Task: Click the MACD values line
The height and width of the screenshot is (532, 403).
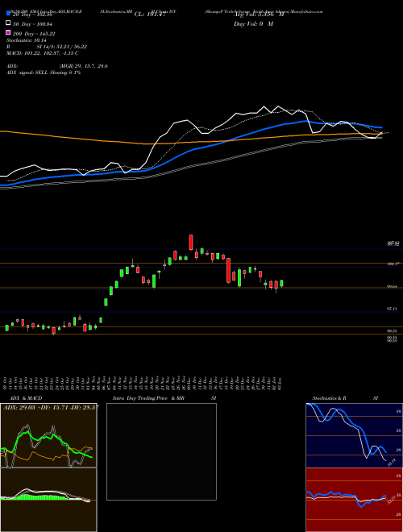Action: (43, 53)
